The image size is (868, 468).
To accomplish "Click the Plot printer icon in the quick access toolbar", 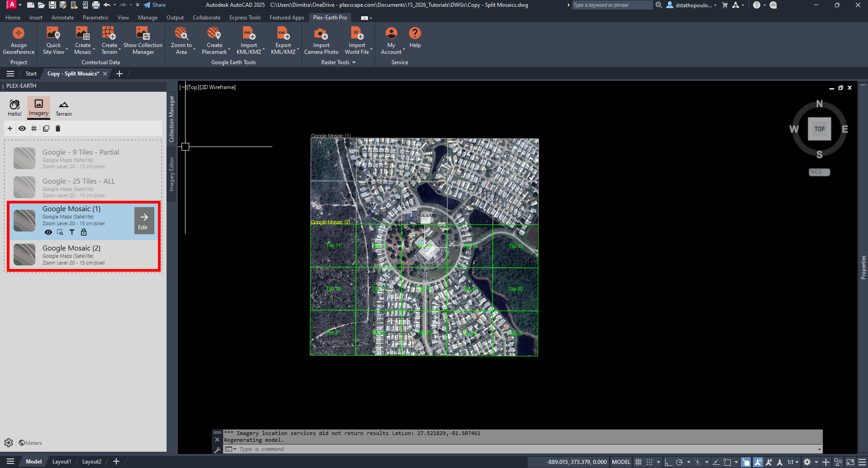I will pyautogui.click(x=96, y=5).
